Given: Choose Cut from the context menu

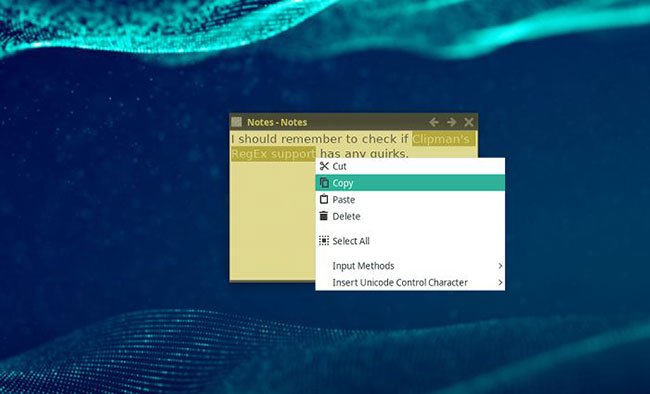Looking at the screenshot, I should click(410, 166).
